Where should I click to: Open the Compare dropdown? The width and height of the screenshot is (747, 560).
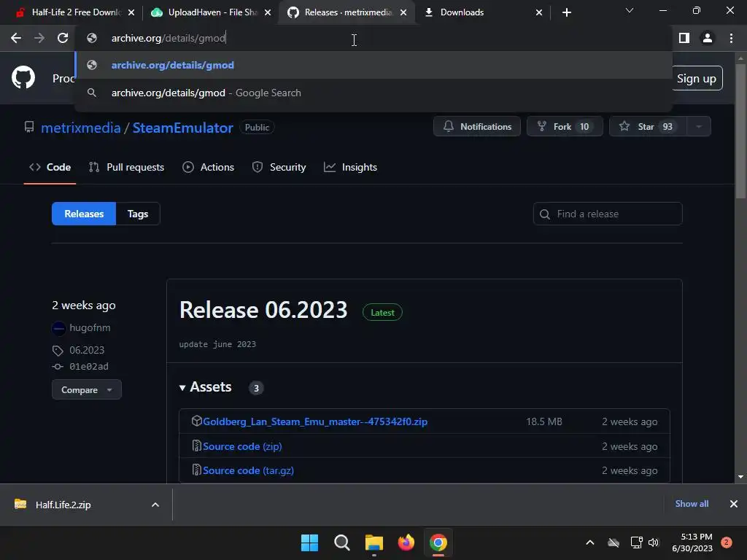click(87, 389)
